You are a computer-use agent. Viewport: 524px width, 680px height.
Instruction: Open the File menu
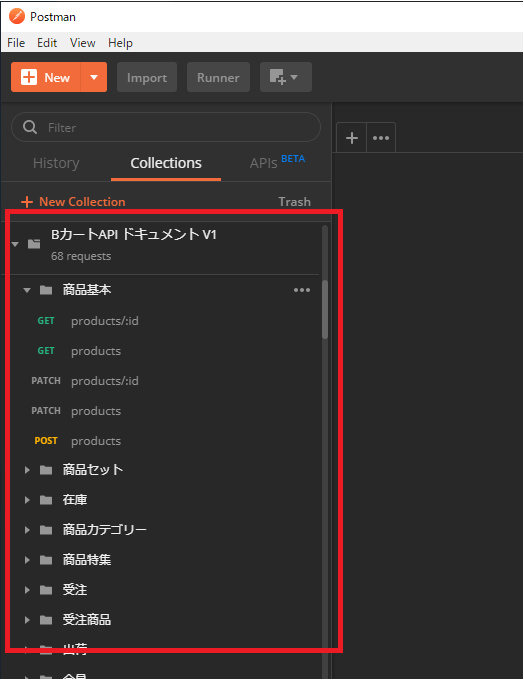coord(16,42)
